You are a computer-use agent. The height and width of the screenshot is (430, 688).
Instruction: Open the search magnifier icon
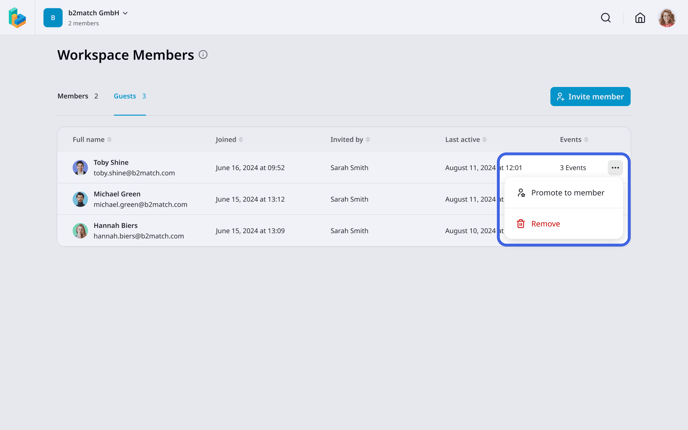[x=606, y=18]
